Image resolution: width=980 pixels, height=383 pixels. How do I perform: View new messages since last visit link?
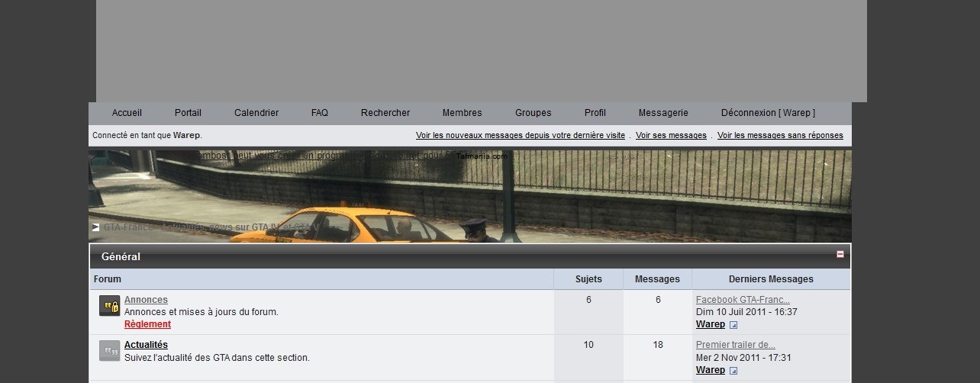tap(521, 136)
